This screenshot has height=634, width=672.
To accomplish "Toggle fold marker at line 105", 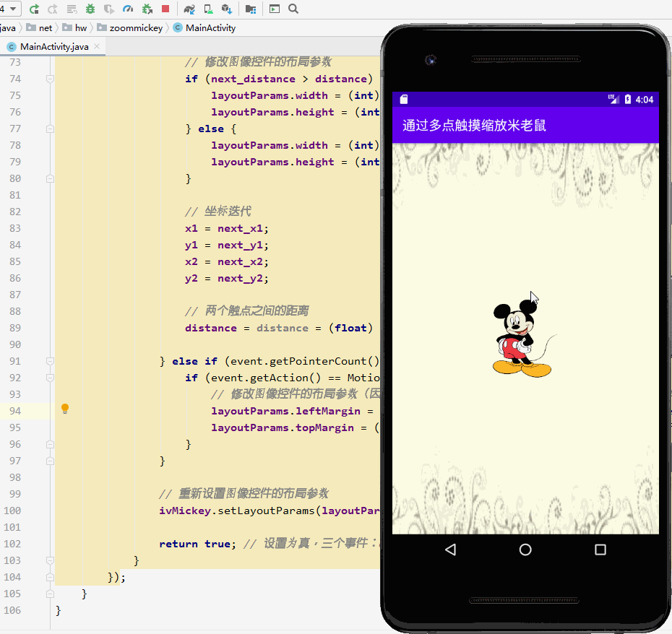I will (50, 594).
